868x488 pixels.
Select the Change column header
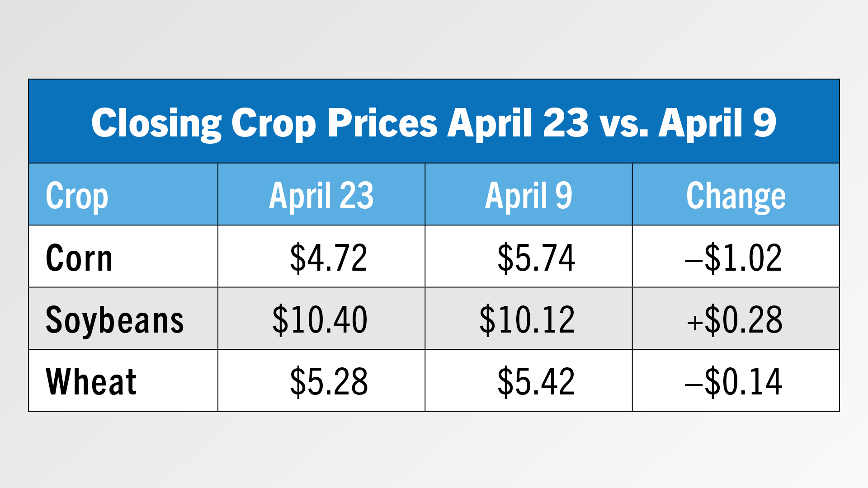pos(736,196)
